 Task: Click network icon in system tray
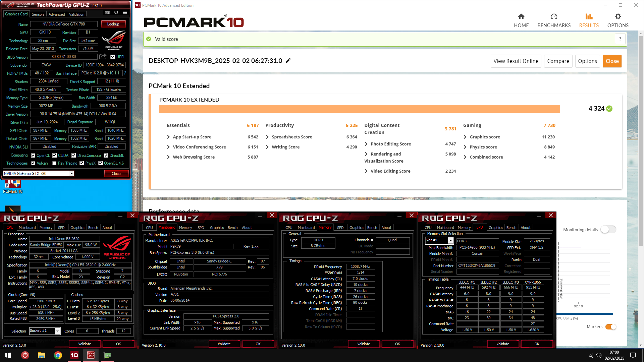click(x=591, y=355)
